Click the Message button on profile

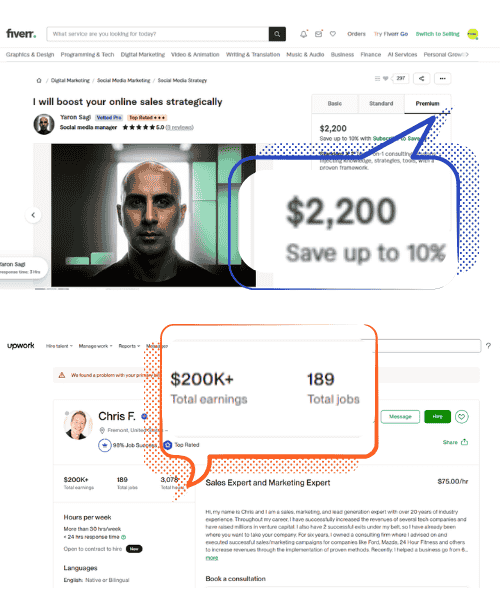pyautogui.click(x=400, y=416)
